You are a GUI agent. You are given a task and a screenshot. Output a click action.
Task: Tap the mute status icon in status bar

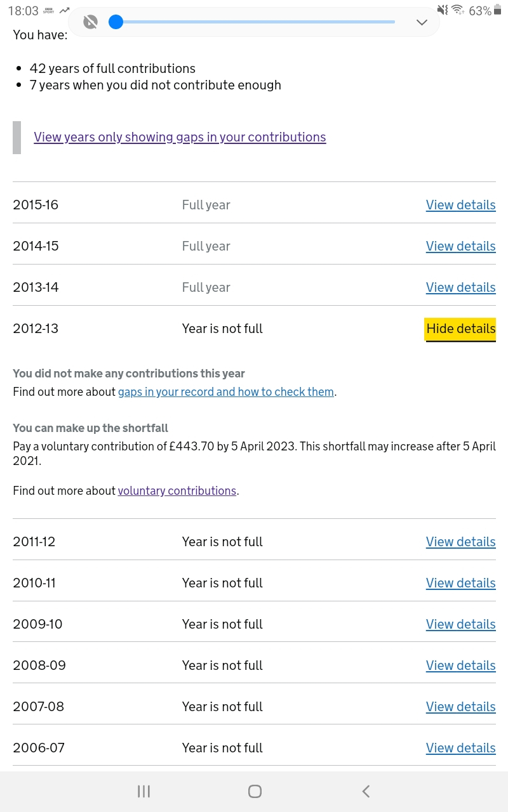[443, 10]
